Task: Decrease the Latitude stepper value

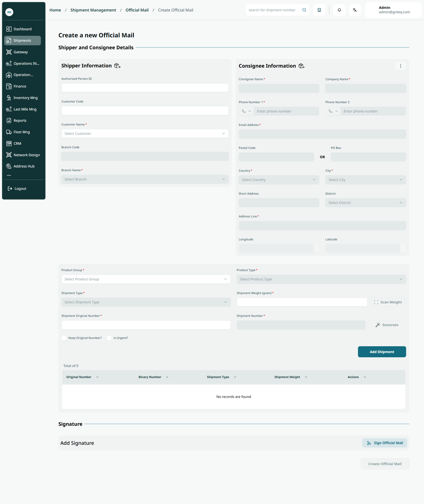Action: pos(403,250)
